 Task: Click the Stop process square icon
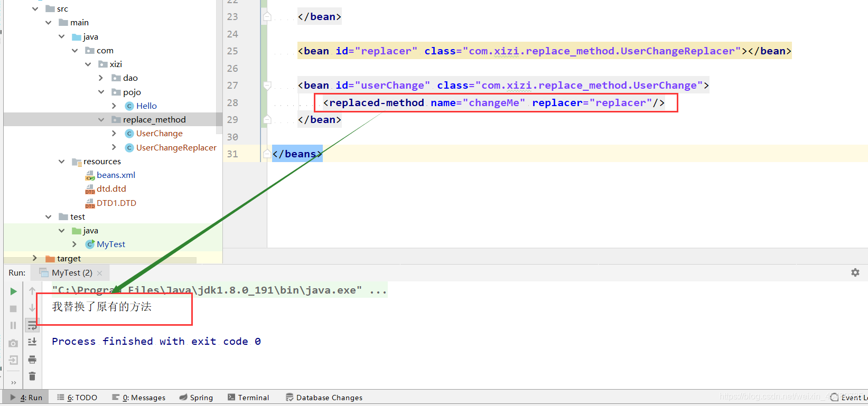pos(13,308)
